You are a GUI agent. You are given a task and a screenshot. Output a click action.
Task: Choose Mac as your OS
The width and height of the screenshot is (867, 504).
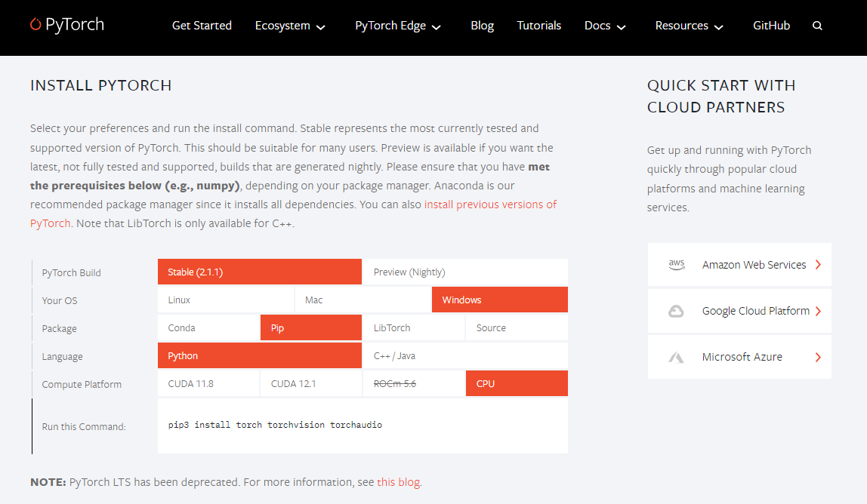[363, 300]
